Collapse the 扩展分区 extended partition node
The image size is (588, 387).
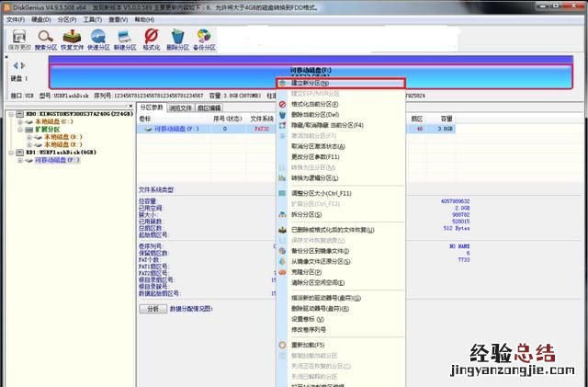point(17,130)
